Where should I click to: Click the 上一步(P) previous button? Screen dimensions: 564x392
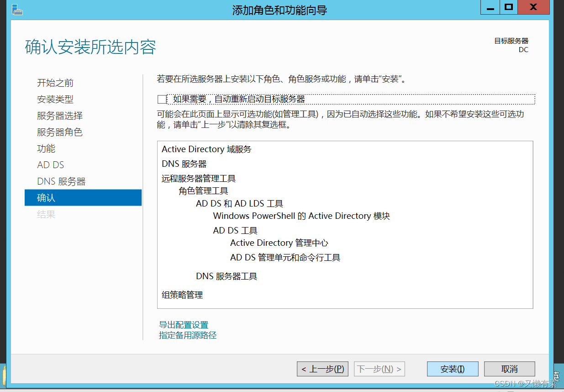click(x=323, y=369)
